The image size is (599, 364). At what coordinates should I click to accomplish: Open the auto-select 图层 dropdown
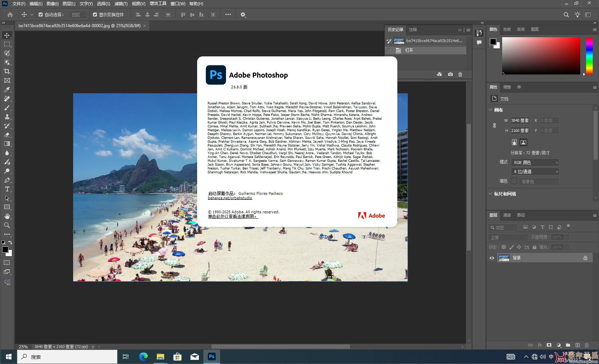click(78, 15)
